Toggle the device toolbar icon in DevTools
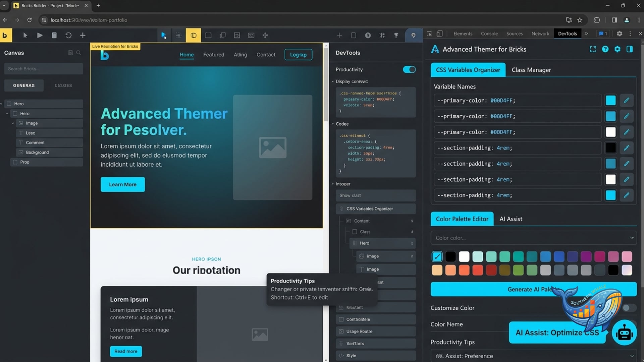 click(439, 34)
